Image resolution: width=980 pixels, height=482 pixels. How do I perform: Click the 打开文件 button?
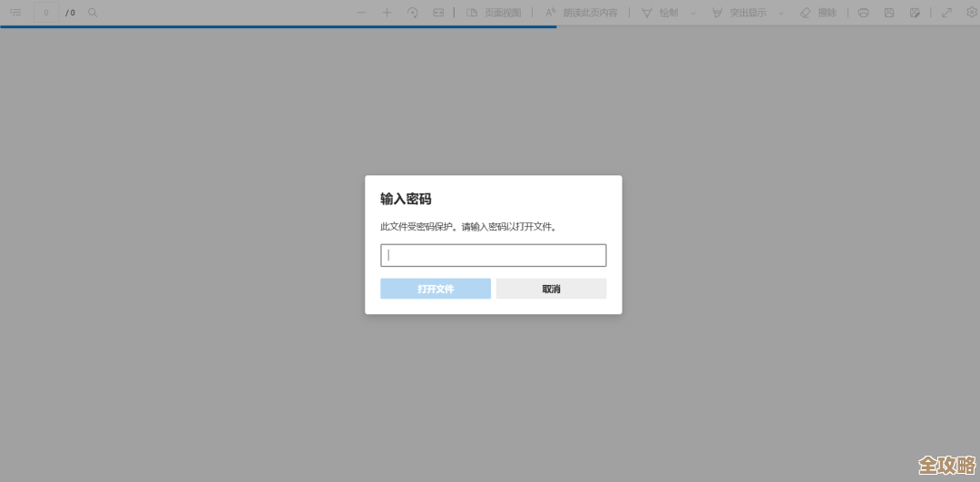(x=436, y=289)
